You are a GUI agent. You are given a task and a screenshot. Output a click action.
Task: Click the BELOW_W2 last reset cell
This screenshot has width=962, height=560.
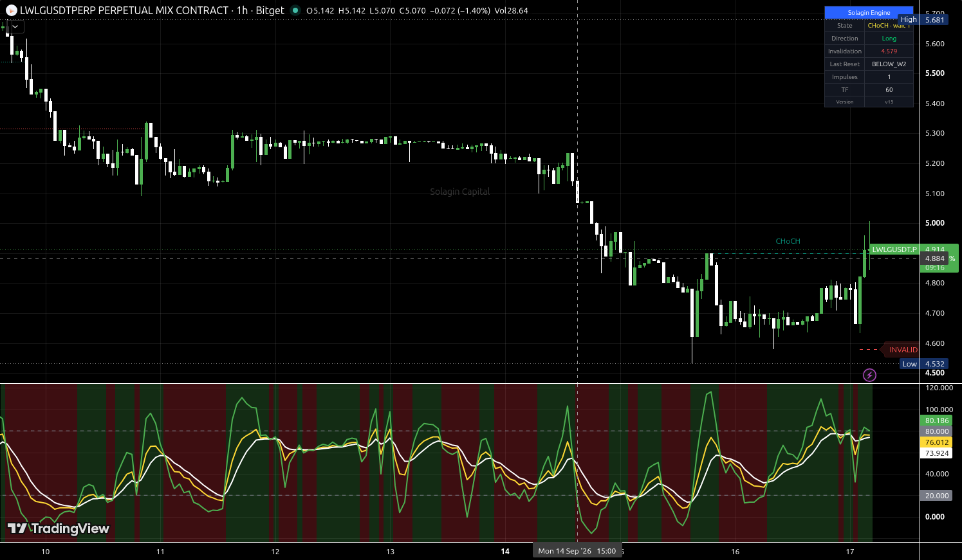889,64
